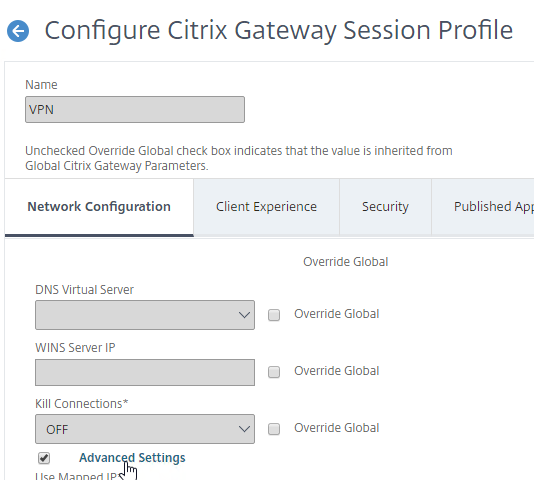This screenshot has height=480, width=534.
Task: Click the Override Global label for WINS Server
Action: click(x=336, y=371)
